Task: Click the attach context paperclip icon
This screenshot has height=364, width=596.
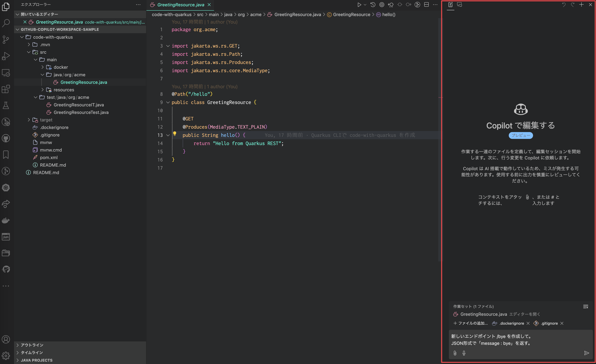Action: click(x=455, y=353)
